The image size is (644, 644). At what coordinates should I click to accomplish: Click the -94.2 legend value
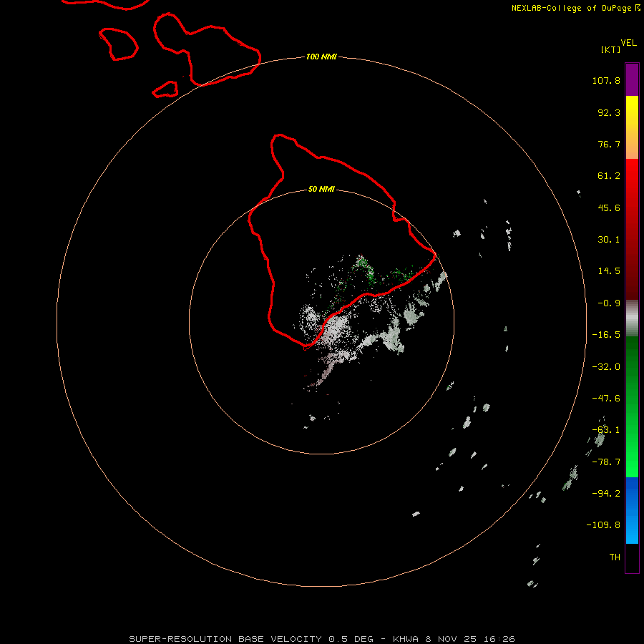tap(606, 493)
